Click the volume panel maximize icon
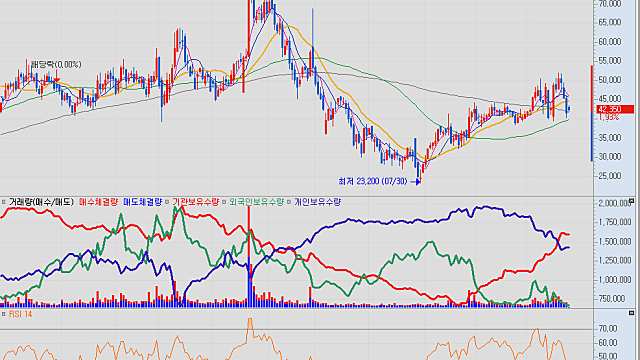This screenshot has height=360, width=640. click(x=631, y=201)
